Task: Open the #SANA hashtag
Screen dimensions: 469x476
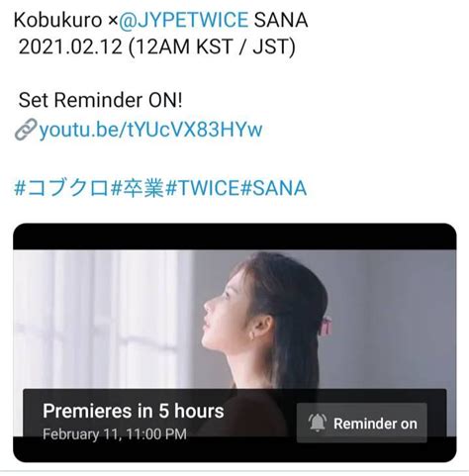Action: pos(273,188)
